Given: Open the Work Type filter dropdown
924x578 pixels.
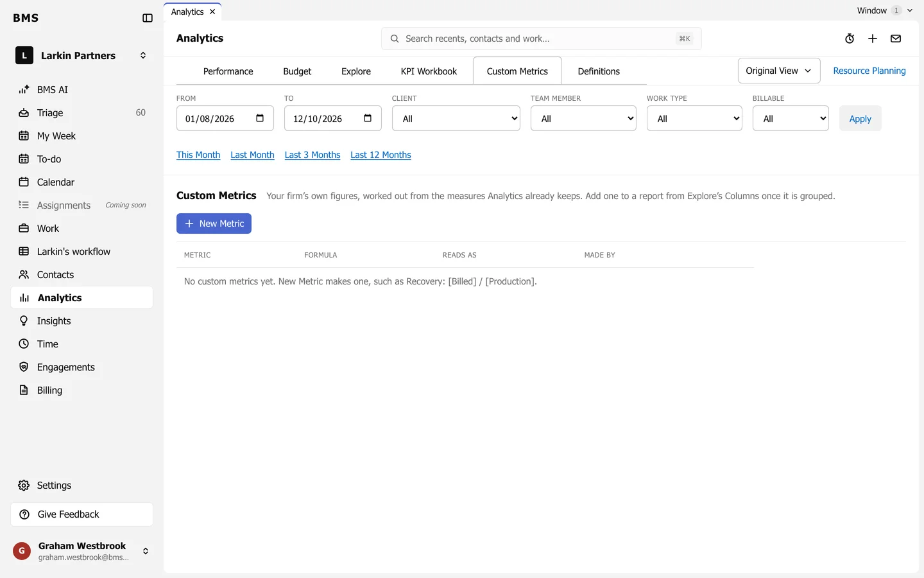Looking at the screenshot, I should click(x=694, y=119).
